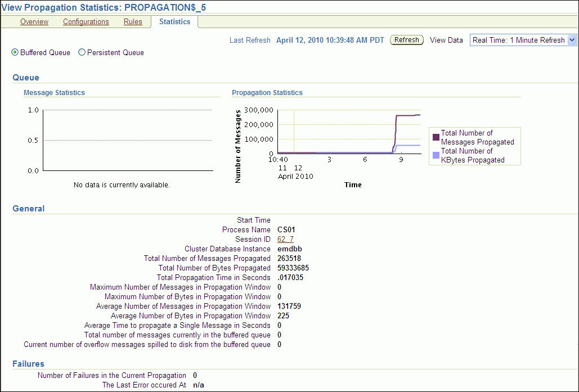
Task: Click the Total KBytes Propagated legend swatch
Action: pyautogui.click(x=436, y=155)
